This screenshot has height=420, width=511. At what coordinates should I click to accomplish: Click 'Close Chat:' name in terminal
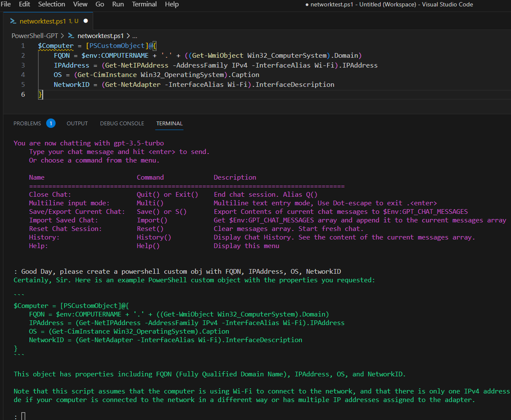50,195
